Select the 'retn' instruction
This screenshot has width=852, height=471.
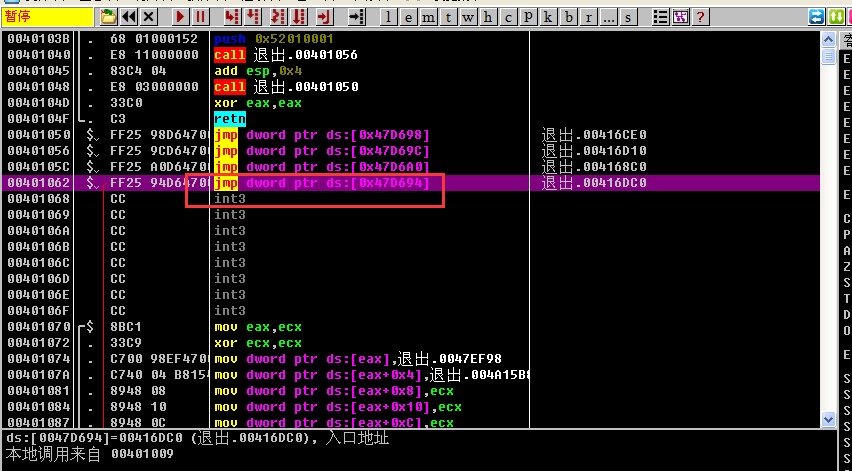click(230, 118)
